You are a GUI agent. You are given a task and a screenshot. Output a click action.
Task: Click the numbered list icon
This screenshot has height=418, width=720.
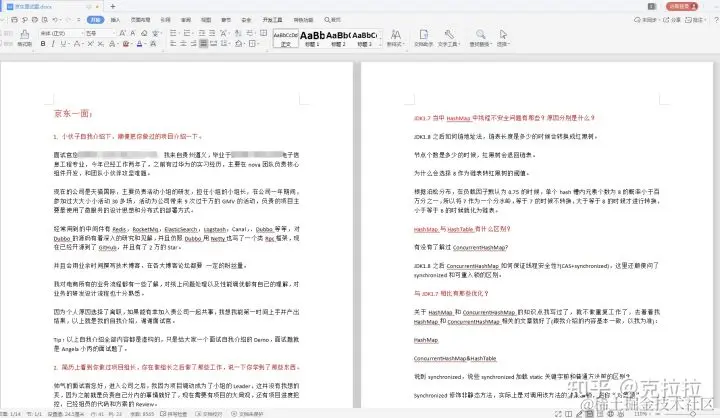tap(187, 33)
